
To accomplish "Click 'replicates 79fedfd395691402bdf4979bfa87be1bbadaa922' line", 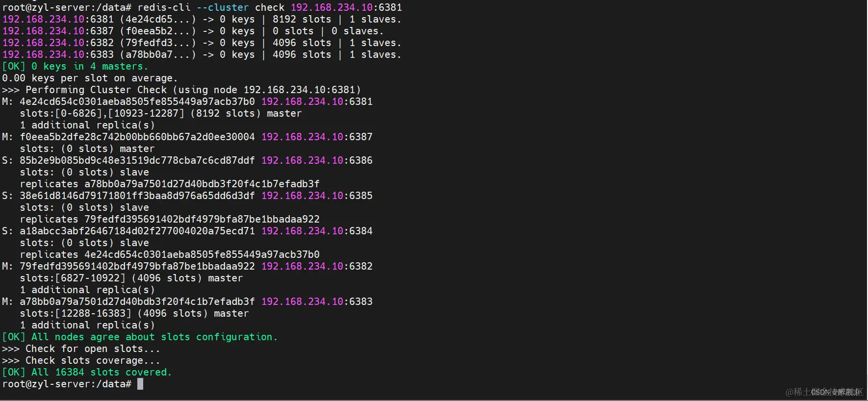I will tap(170, 219).
